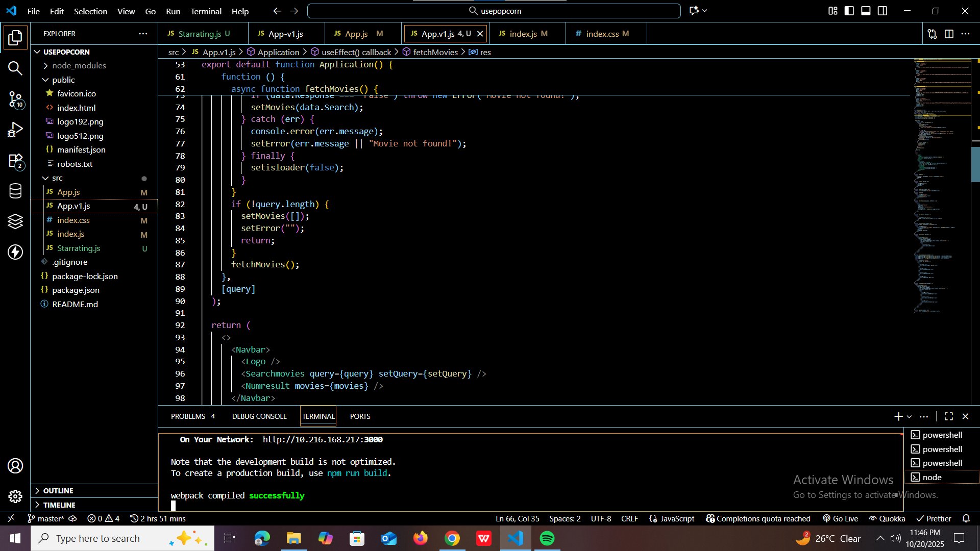Open Spotify from the Windows taskbar
Screen dimensions: 980x551
pyautogui.click(x=547, y=538)
